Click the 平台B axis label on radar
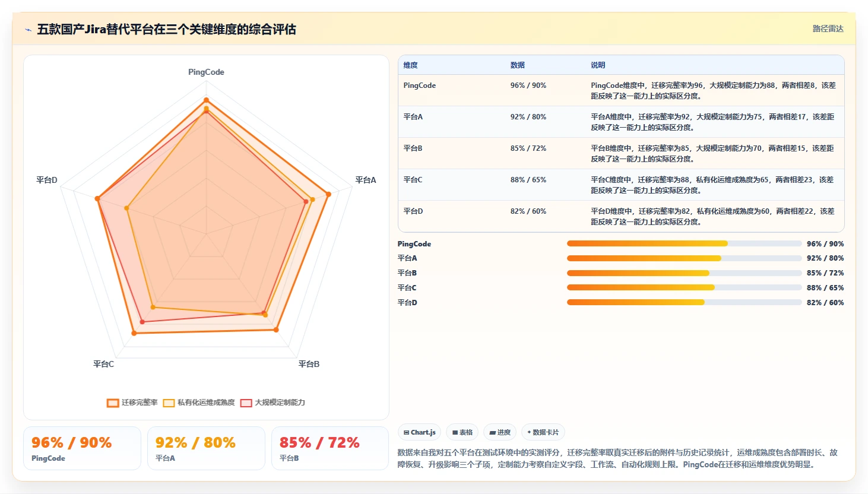This screenshot has width=868, height=494. pos(309,364)
